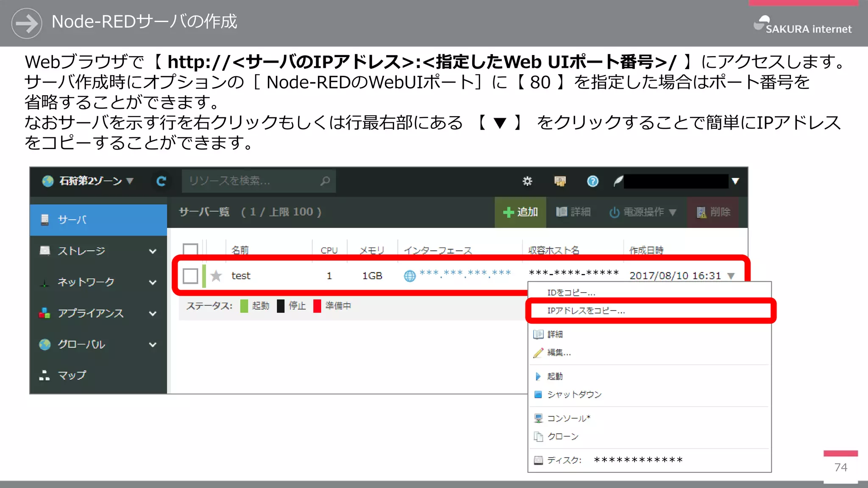
Task: Click the メモリ column header
Action: click(x=372, y=250)
